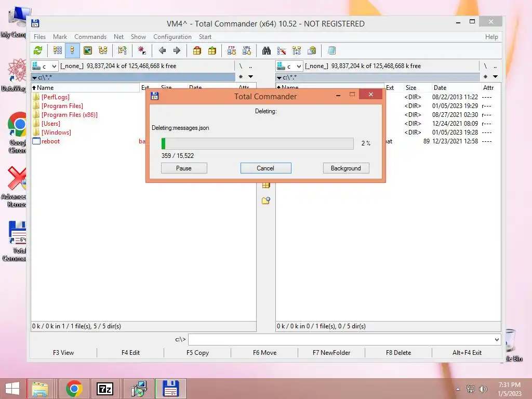Open the Start menu item in the menu bar
This screenshot has height=399, width=532.
205,37
